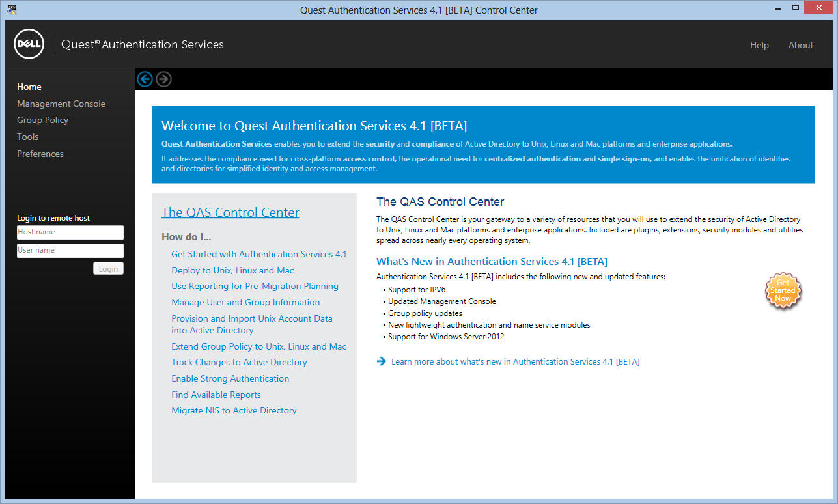This screenshot has height=504, width=838.
Task: Click the User name input field
Action: [70, 251]
